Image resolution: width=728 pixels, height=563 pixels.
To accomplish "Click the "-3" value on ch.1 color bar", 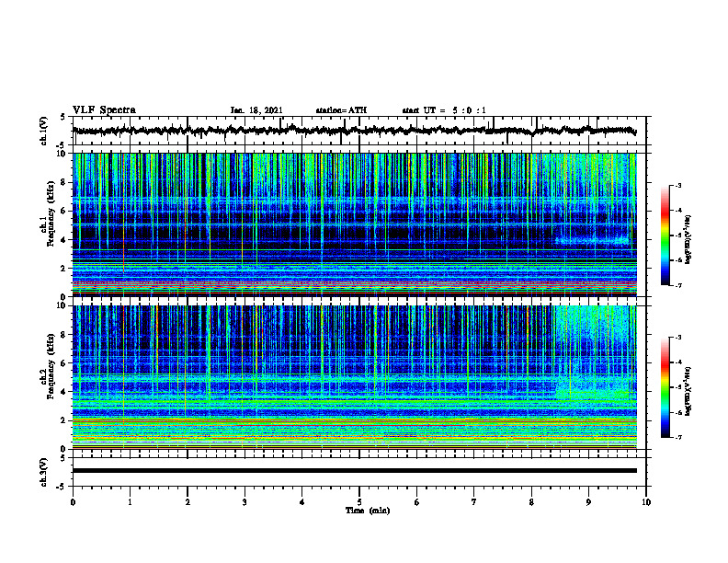I will (x=678, y=186).
